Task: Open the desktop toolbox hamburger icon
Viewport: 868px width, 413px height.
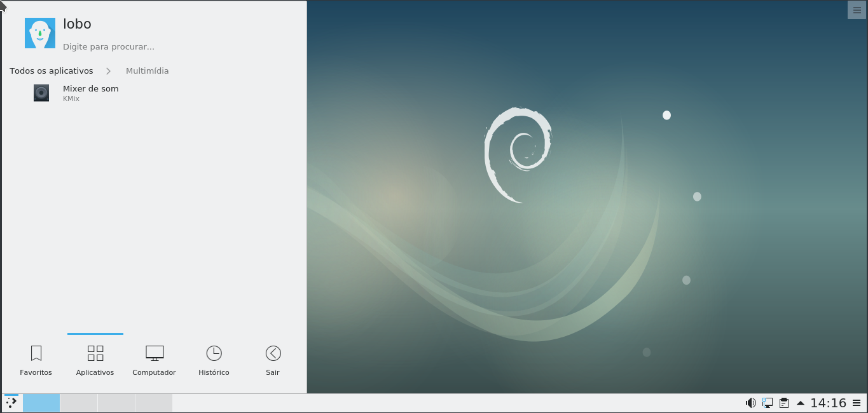Action: coord(857,10)
